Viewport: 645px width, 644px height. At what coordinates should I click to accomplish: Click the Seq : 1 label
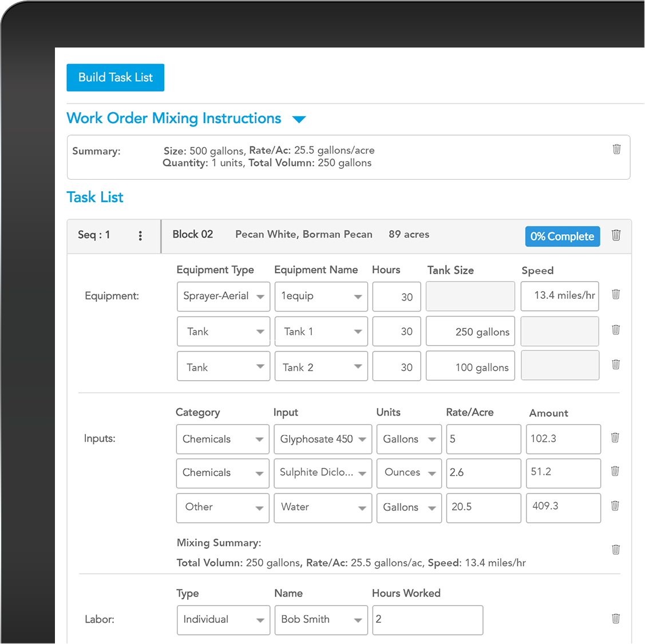94,235
